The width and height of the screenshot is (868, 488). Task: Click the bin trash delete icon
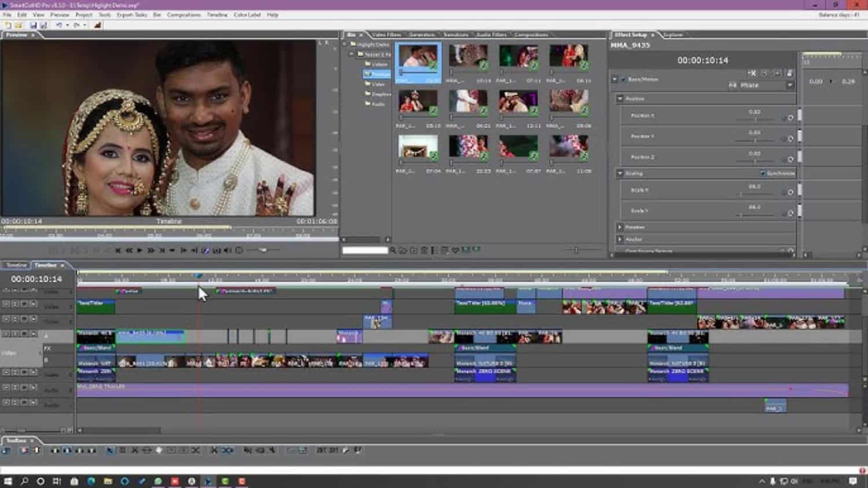tap(424, 250)
